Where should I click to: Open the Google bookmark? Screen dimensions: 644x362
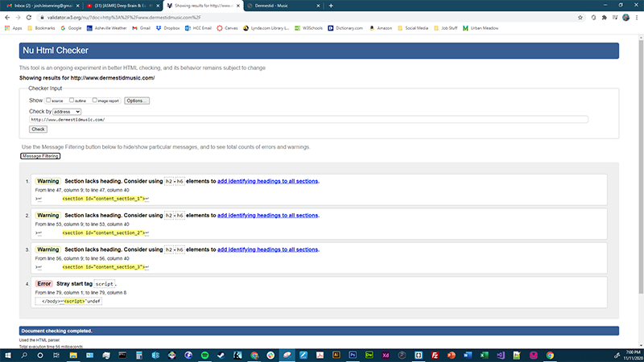[71, 28]
